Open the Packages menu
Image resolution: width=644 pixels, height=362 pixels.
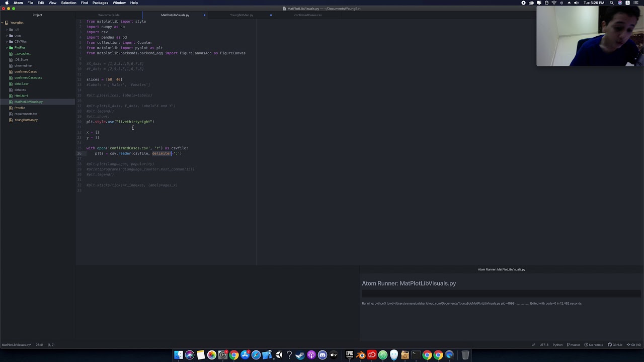tap(100, 3)
